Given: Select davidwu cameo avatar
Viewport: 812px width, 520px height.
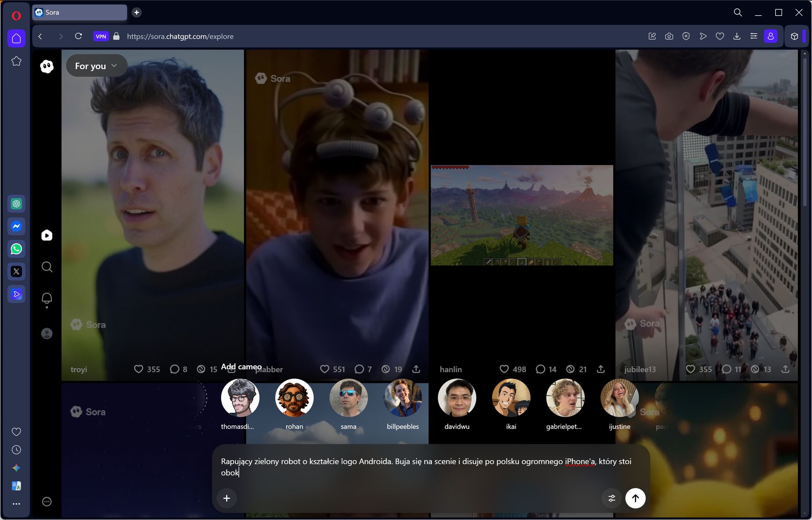Looking at the screenshot, I should 457,398.
